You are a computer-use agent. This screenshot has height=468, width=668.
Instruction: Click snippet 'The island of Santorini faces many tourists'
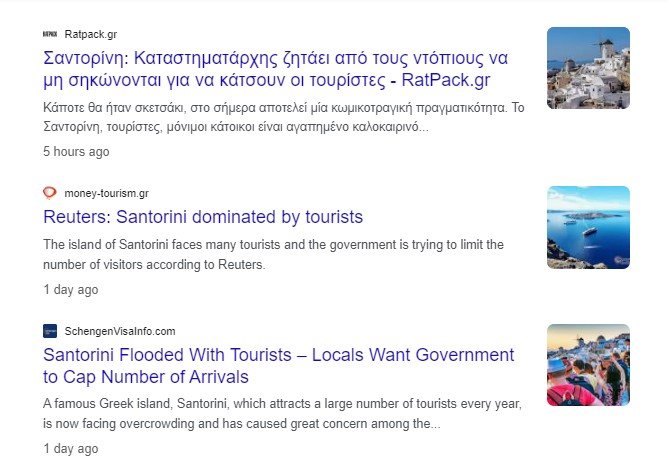(x=273, y=255)
